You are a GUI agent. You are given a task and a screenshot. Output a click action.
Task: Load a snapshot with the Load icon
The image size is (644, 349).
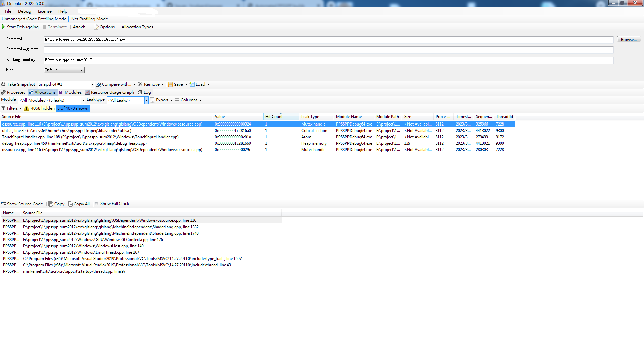[192, 84]
